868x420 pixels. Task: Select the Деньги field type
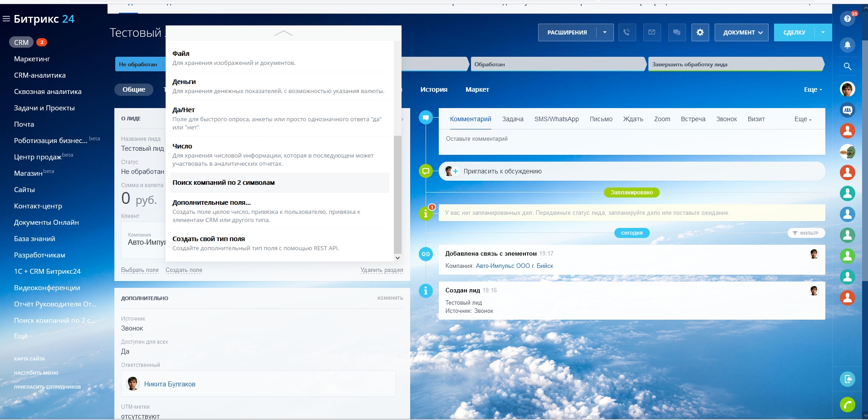pos(184,82)
